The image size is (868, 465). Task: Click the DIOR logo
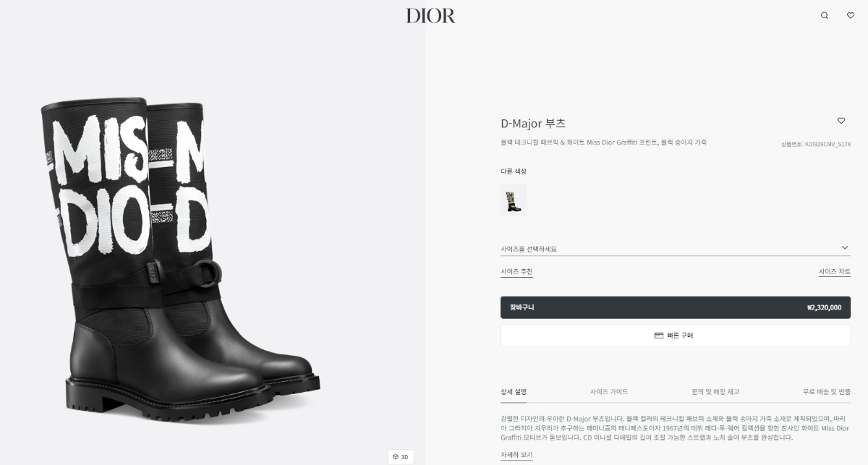point(431,15)
